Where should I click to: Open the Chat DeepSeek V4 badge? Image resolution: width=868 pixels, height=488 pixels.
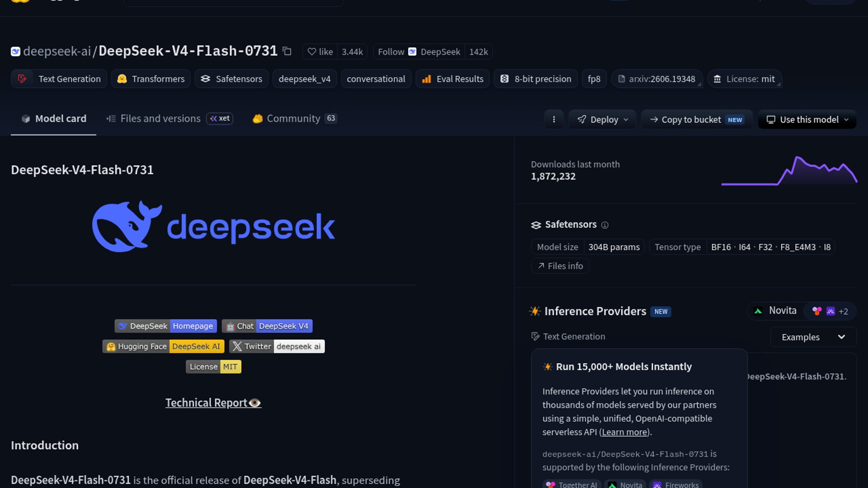pos(267,326)
